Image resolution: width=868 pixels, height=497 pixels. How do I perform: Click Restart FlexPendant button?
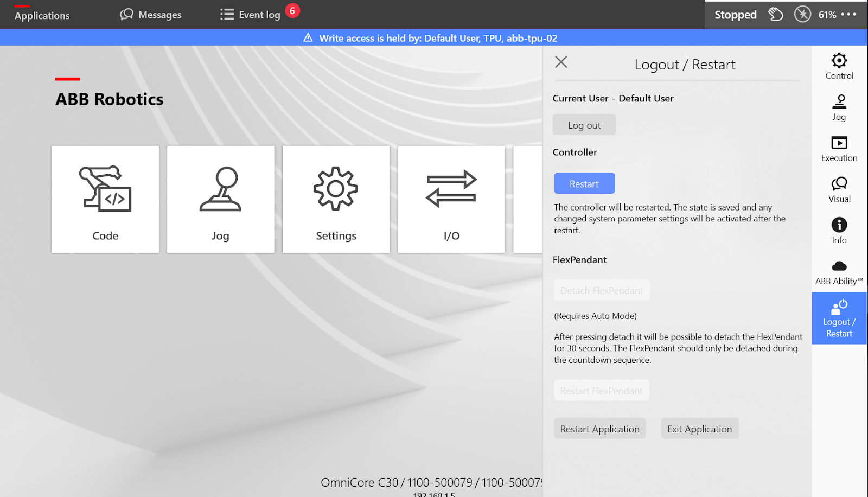click(602, 391)
